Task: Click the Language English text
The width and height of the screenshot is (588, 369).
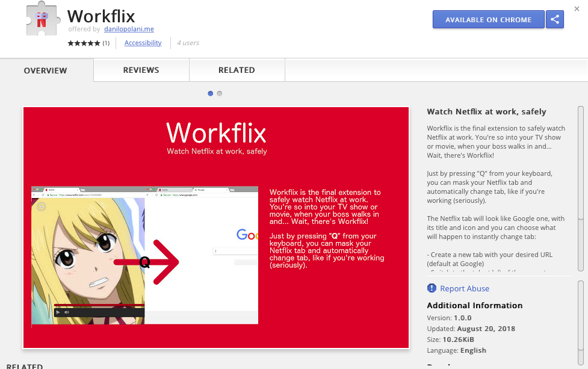Action: point(456,350)
